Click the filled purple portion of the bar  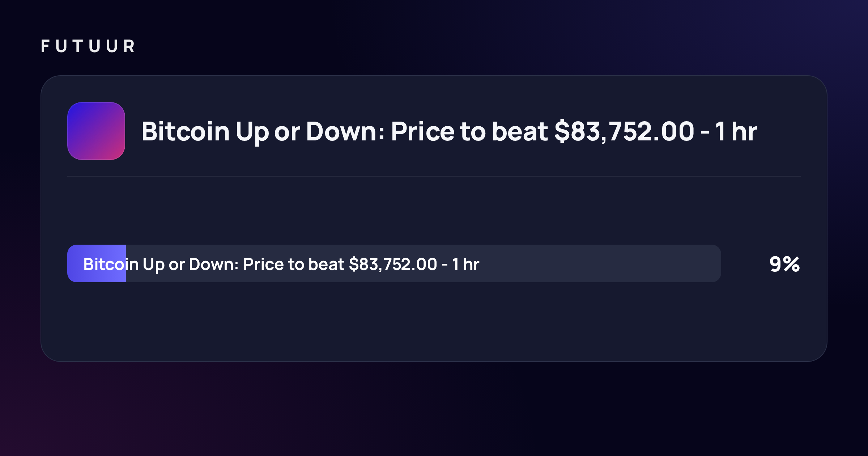pyautogui.click(x=97, y=263)
